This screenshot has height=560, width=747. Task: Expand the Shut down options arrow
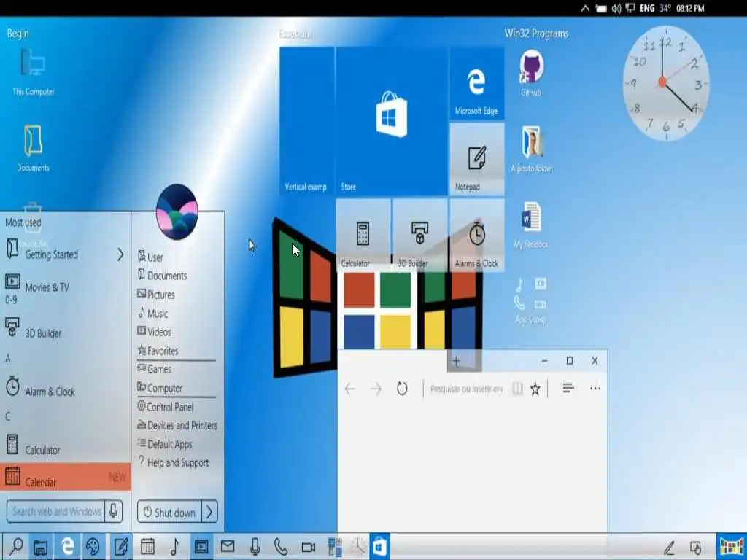209,513
